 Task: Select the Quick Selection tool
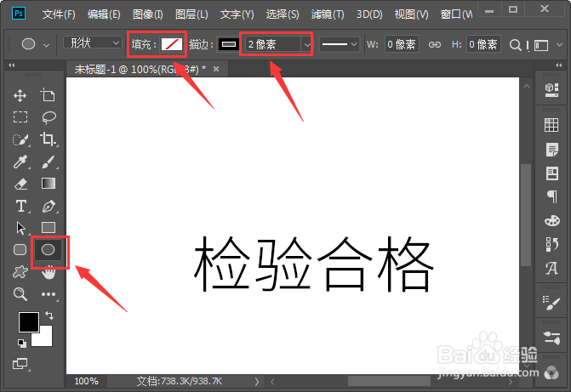[20, 139]
